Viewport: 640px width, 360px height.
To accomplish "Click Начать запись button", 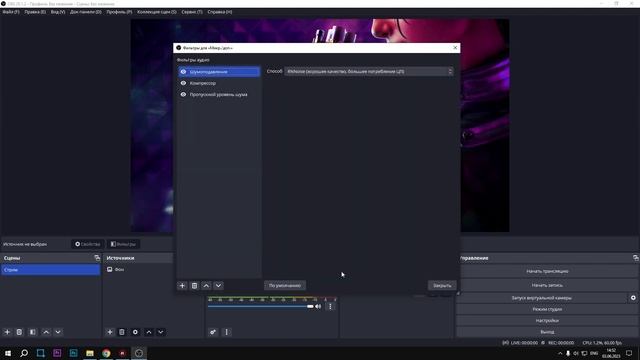I will [547, 285].
